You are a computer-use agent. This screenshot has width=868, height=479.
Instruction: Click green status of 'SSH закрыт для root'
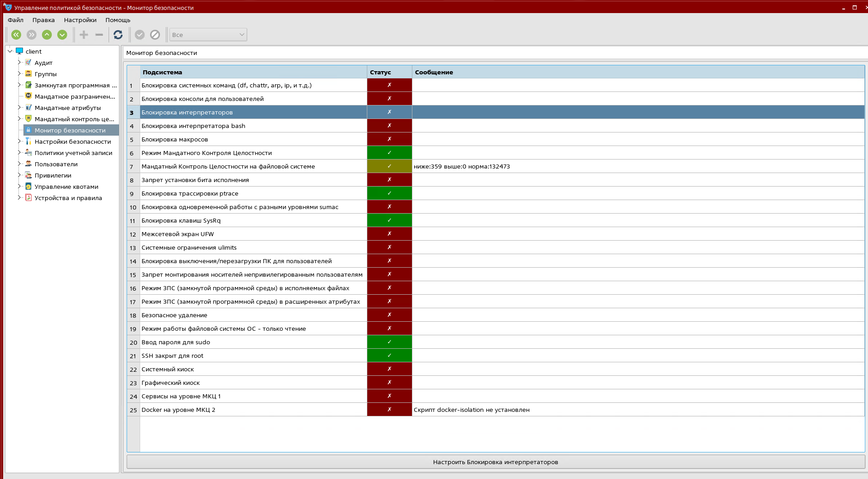click(x=389, y=356)
